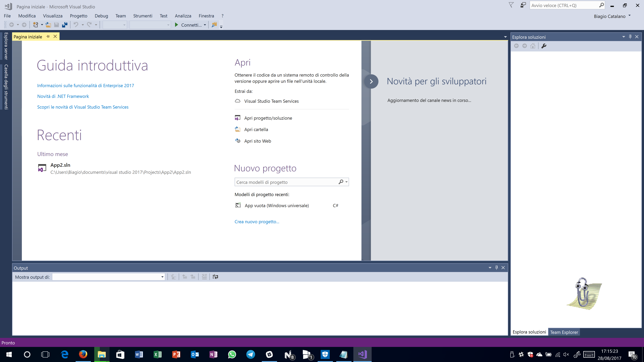Open recent solution App2.sln

click(114, 168)
